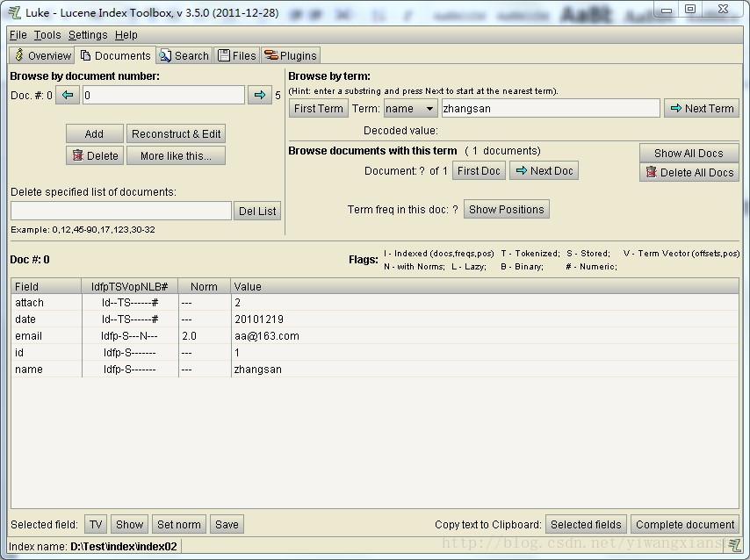This screenshot has width=750, height=560.
Task: Switch to the Files tab
Action: click(237, 55)
